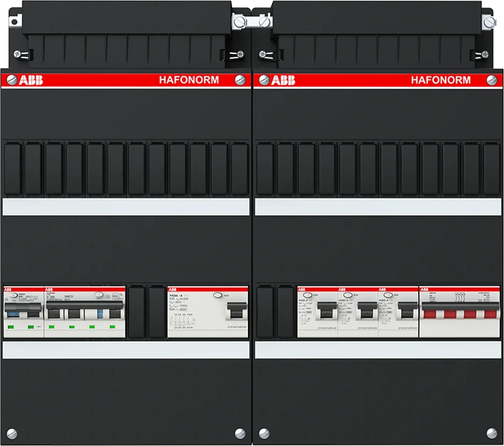Screen dimensions: 504x446
Task: Toggle the third right-panel breaker lever
Action: click(407, 311)
